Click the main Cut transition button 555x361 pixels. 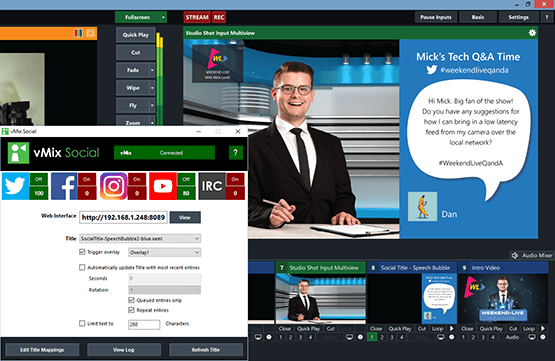(136, 52)
